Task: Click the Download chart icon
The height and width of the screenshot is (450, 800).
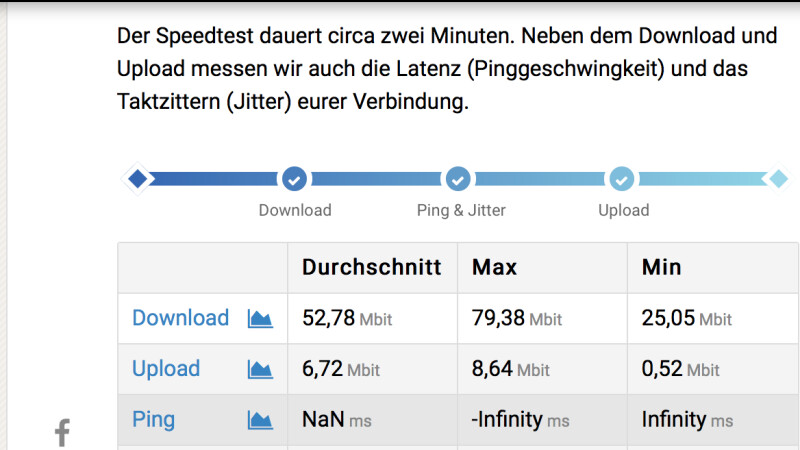Action: 260,318
